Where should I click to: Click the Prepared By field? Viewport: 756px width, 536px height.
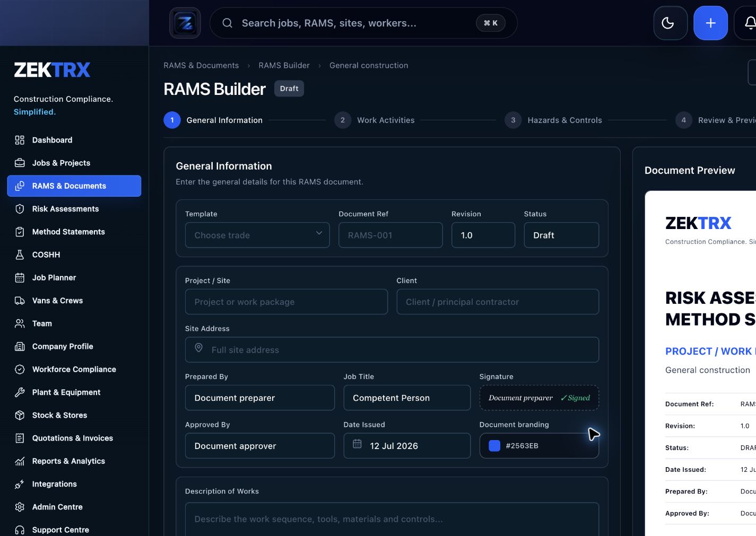pyautogui.click(x=260, y=398)
